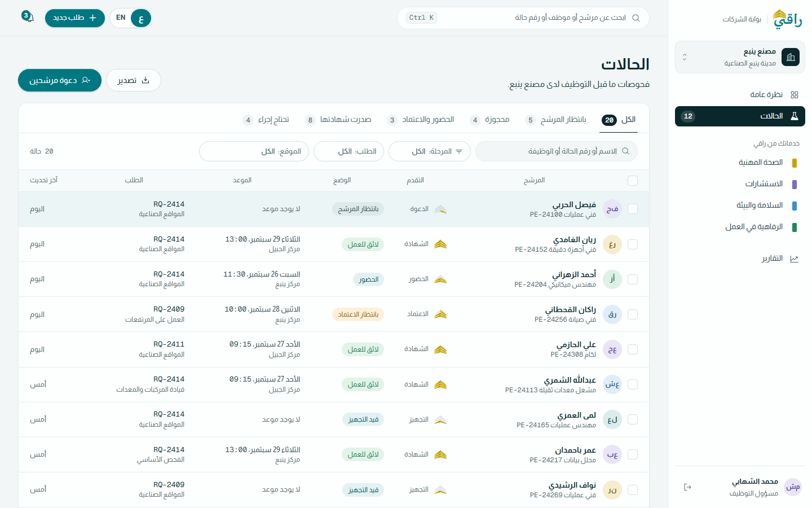
Task: Click the factory building icon for مصنع ينبع
Action: [x=791, y=57]
